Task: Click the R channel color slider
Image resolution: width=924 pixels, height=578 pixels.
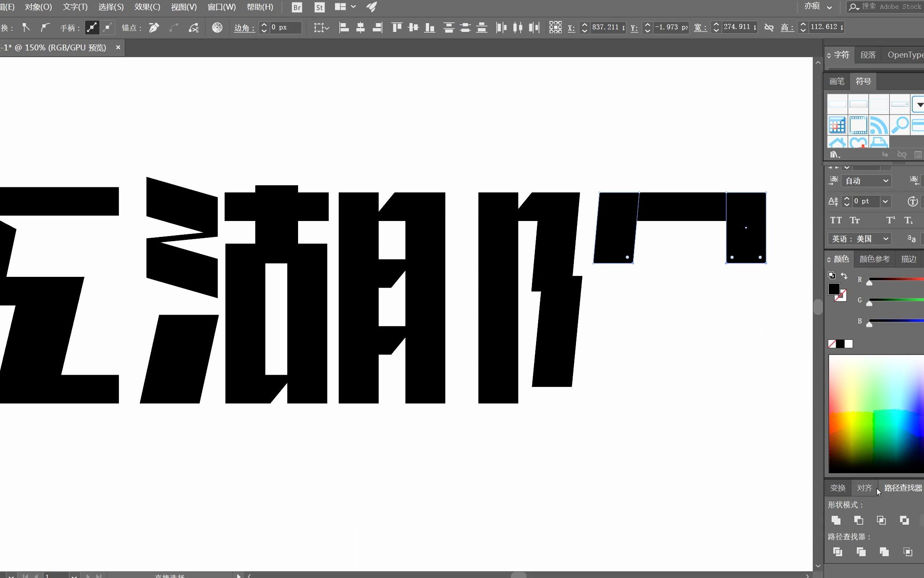Action: [x=896, y=279]
